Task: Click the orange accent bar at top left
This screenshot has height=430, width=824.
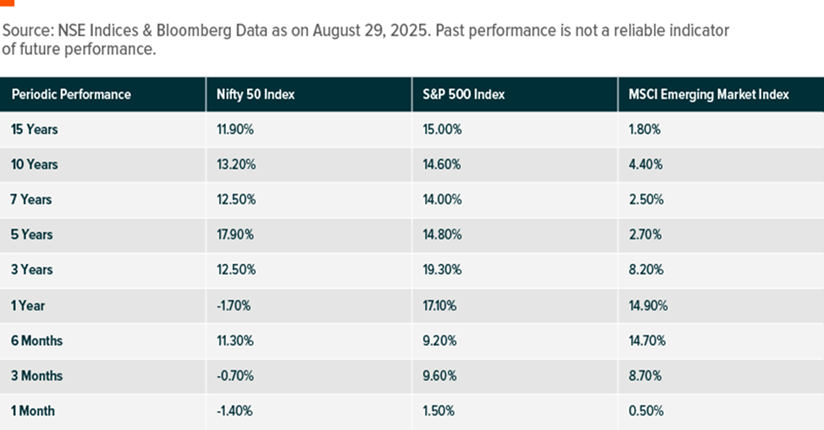Action: [x=8, y=3]
